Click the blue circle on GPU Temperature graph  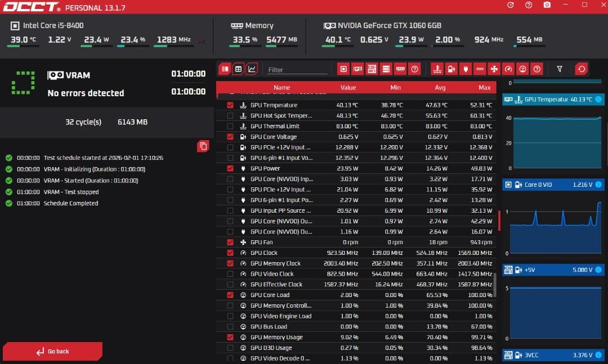click(598, 100)
